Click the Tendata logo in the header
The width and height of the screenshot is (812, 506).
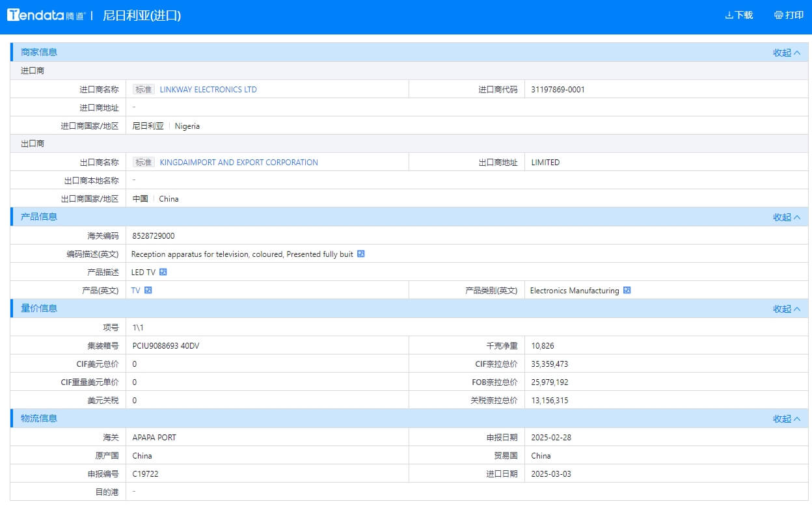(x=46, y=16)
